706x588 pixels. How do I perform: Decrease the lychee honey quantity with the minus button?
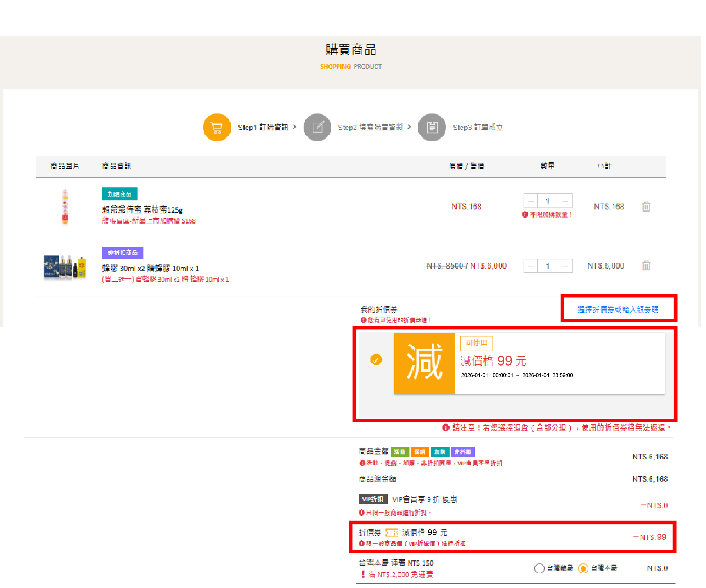point(530,201)
